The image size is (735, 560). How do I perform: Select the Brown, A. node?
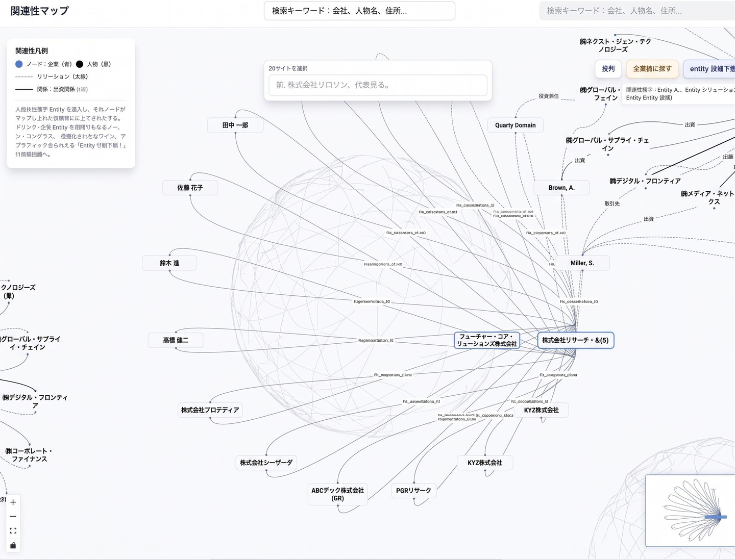click(562, 188)
